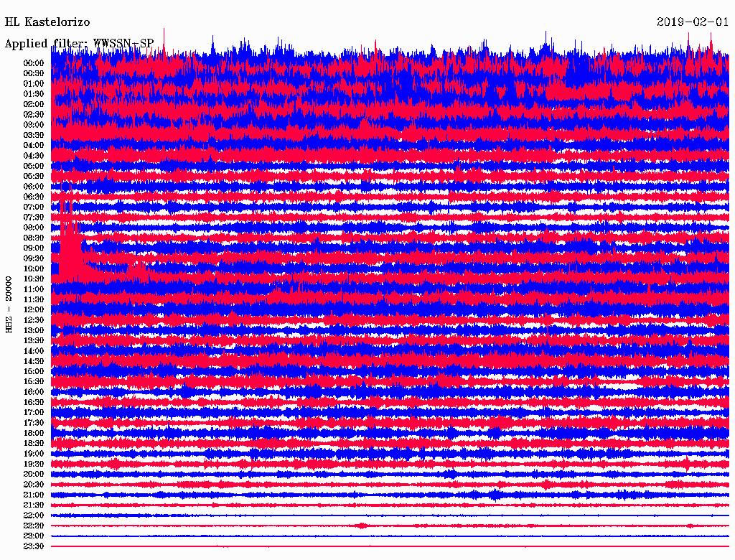
Task: Select the '23:30' time label
Action: 34,546
